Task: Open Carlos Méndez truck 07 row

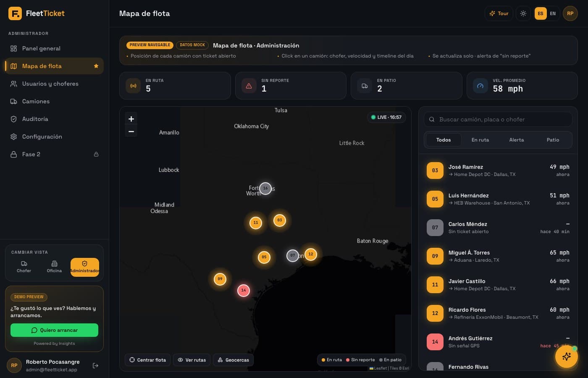Action: tap(498, 228)
